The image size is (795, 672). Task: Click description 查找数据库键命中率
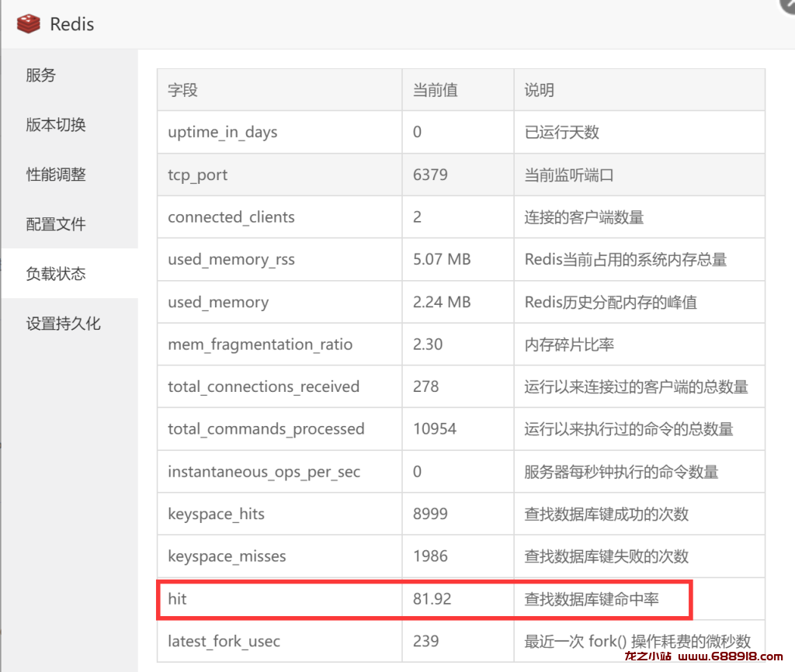[592, 599]
